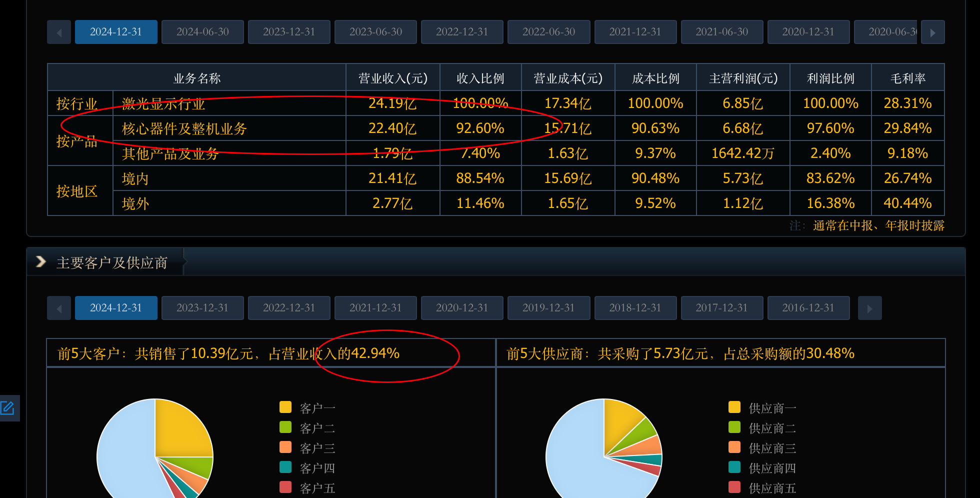Screen dimensions: 980x498
Task: Click the 供应商五 red legend swatch
Action: [734, 487]
